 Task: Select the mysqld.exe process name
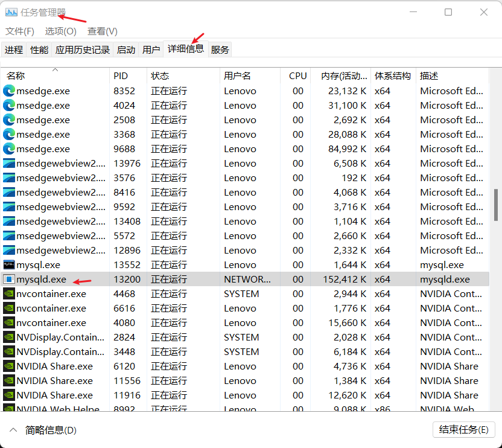pyautogui.click(x=41, y=280)
